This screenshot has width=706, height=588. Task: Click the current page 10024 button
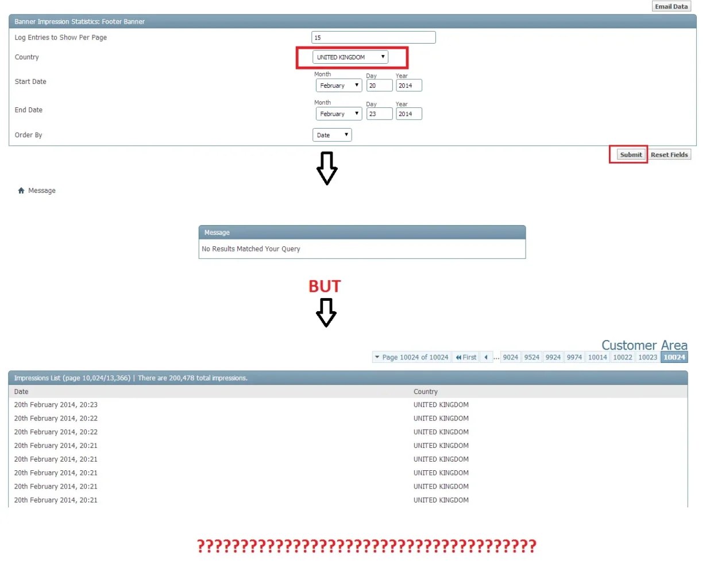pos(674,357)
